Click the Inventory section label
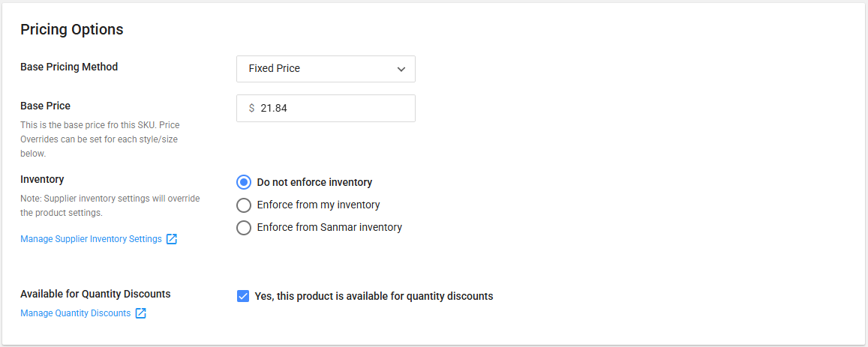Viewport: 868px width, 347px height. pyautogui.click(x=42, y=179)
